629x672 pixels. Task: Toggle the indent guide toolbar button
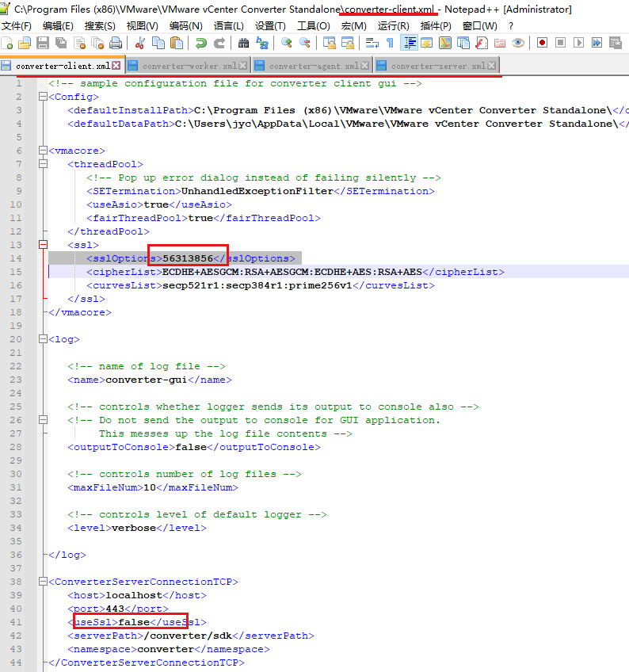pyautogui.click(x=410, y=43)
